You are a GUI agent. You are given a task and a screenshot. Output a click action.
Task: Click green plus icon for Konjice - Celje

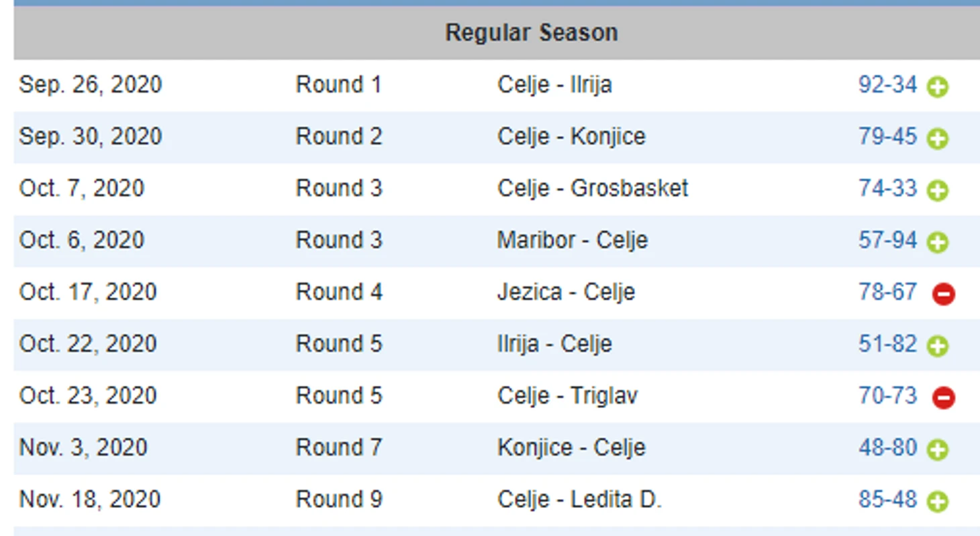937,449
